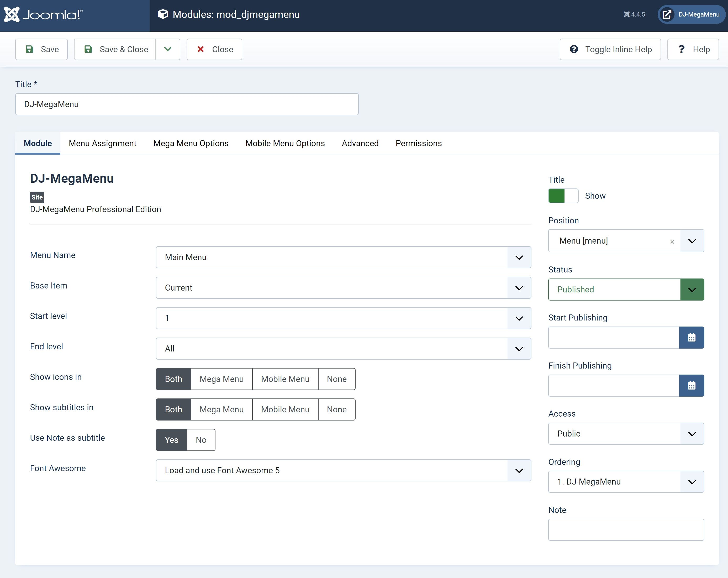The width and height of the screenshot is (728, 578).
Task: Clear the Menu [menu] position with x icon
Action: [672, 241]
